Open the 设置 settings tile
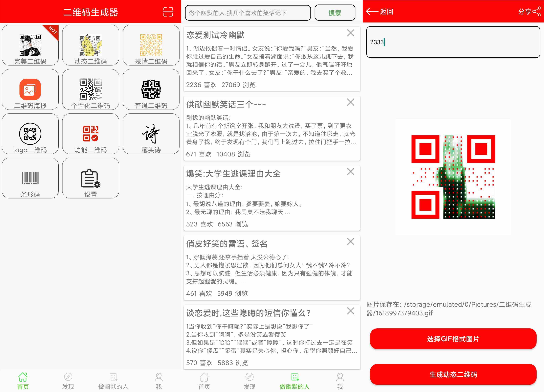The height and width of the screenshot is (392, 544). 90,178
